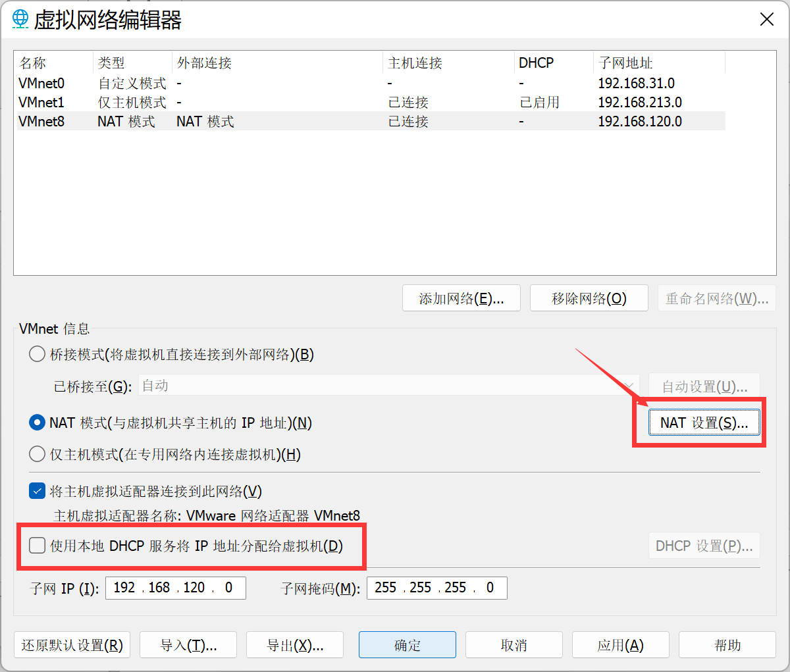Click 自定义模式 type cell

point(132,84)
